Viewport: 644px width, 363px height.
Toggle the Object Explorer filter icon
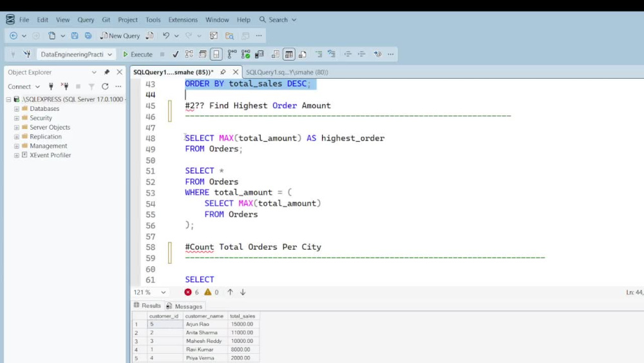tap(91, 86)
